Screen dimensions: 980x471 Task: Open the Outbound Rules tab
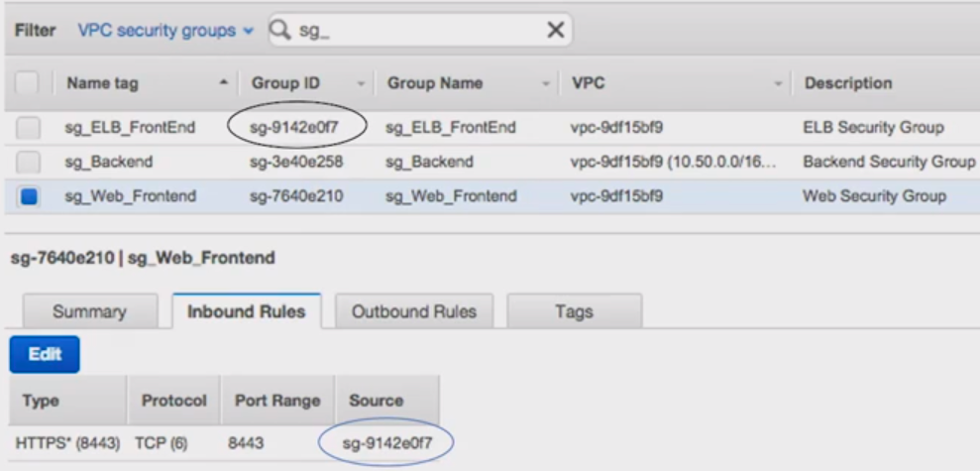[x=414, y=311]
